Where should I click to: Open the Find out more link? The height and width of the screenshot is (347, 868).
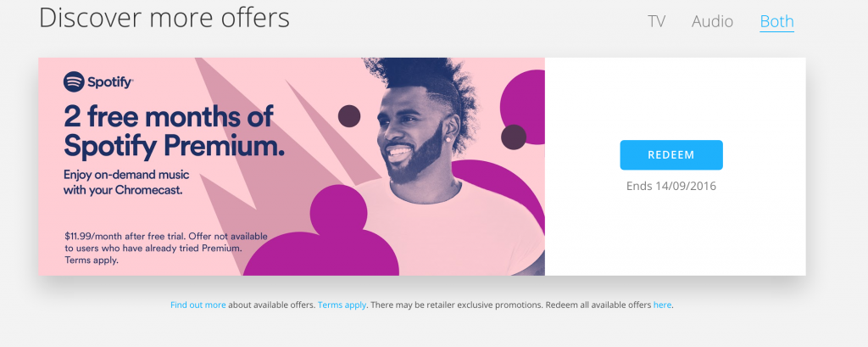198,305
